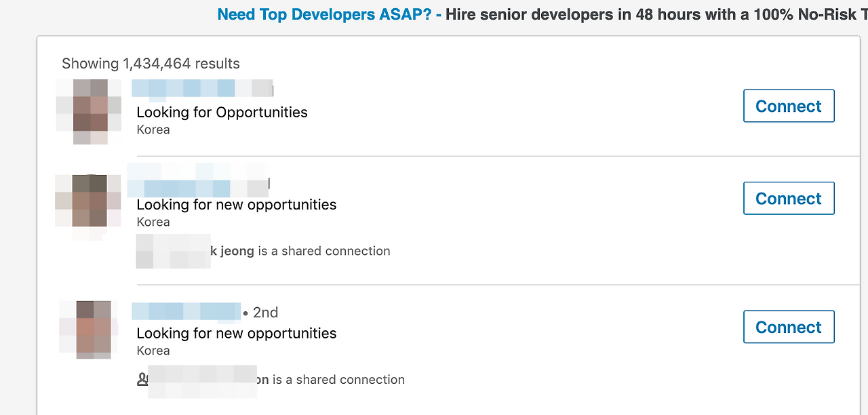Connect with the "Looking for Opportunities" person
868x415 pixels.
(x=788, y=106)
